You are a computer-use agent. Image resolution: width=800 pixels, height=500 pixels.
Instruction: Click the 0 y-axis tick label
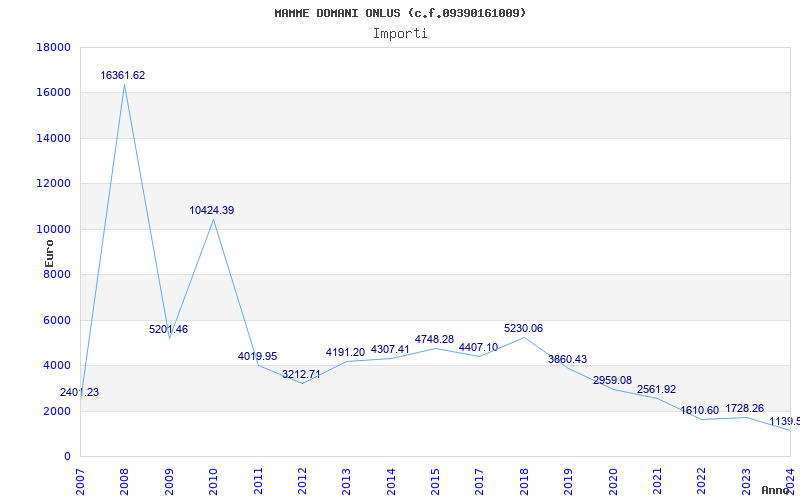[67, 457]
